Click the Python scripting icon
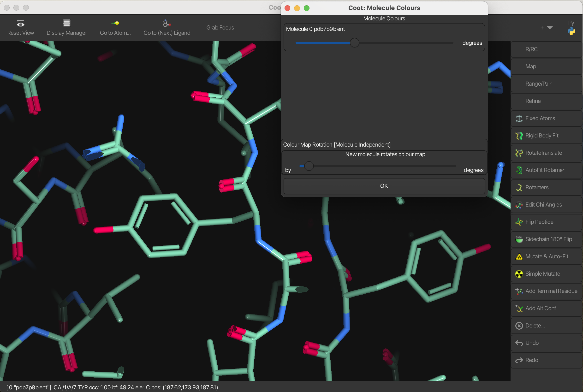The image size is (583, 392). point(571,31)
